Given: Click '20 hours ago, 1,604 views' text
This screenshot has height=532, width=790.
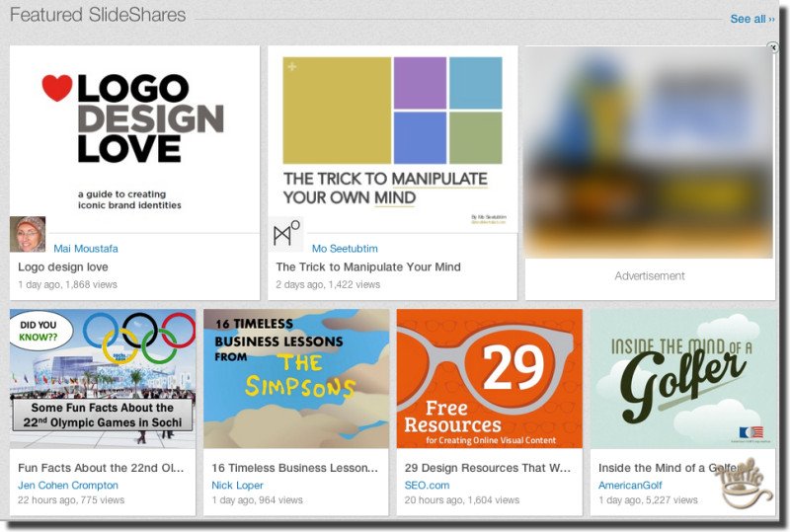Looking at the screenshot, I should (462, 500).
